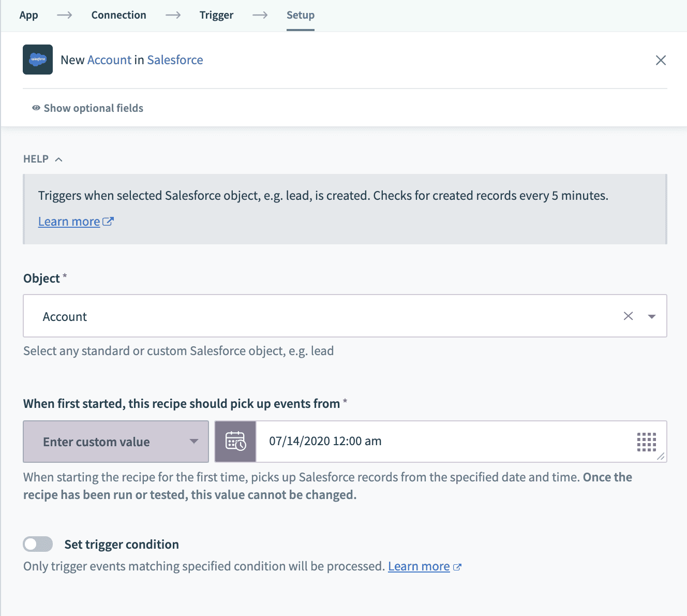Screen dimensions: 687x616
Task: Open the datapill grid icon in date field
Action: tap(646, 442)
